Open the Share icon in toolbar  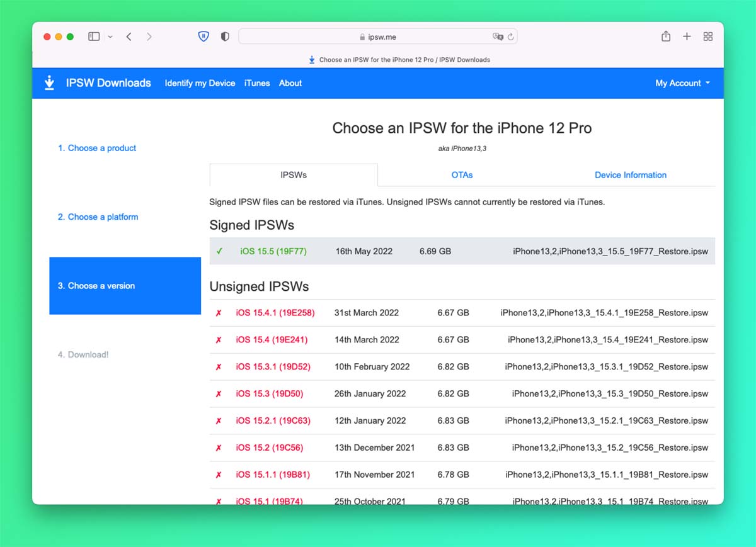(666, 37)
